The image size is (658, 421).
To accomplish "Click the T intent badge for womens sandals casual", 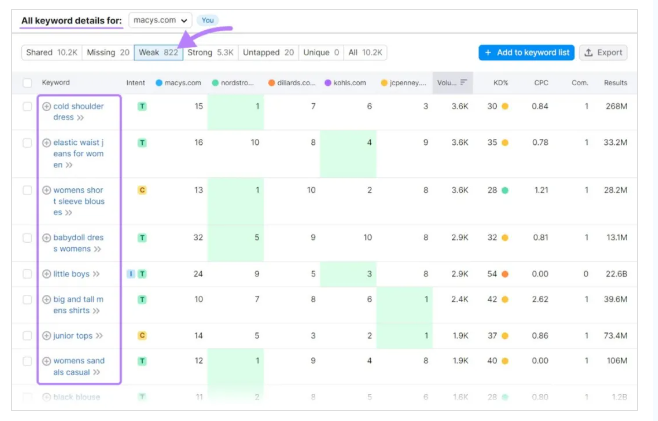I will click(142, 361).
